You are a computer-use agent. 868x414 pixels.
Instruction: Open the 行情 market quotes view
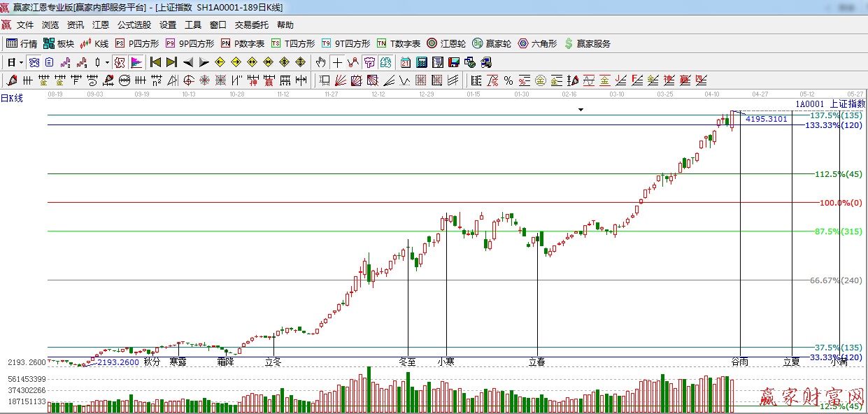click(x=22, y=43)
